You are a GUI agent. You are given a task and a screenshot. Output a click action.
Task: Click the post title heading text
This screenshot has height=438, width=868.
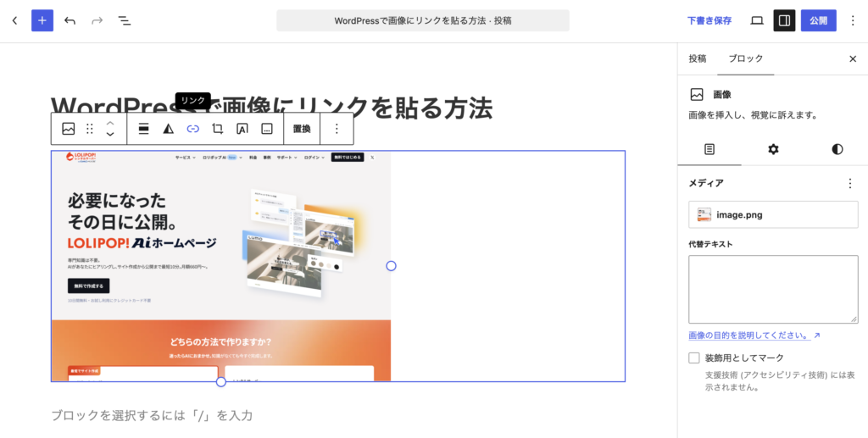272,108
